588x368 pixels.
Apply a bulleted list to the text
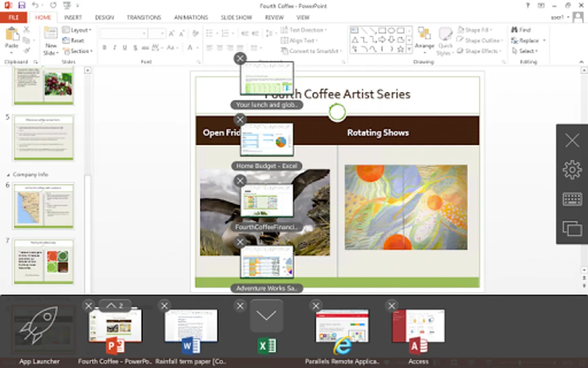(210, 34)
